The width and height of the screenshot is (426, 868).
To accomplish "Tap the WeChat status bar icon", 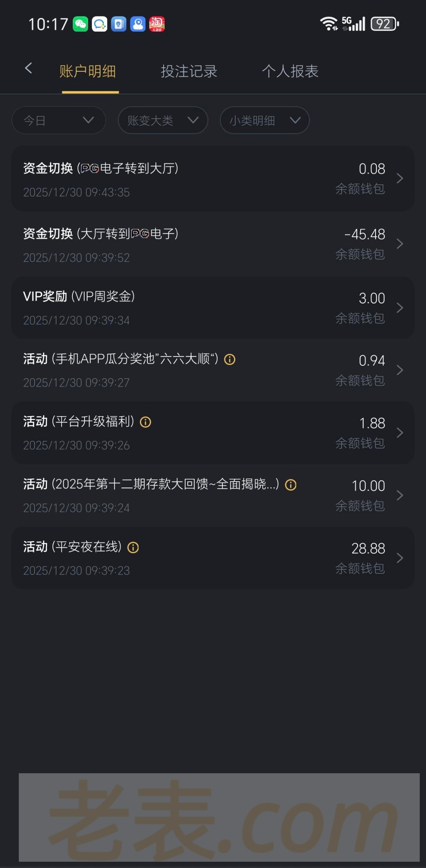I will [x=81, y=24].
